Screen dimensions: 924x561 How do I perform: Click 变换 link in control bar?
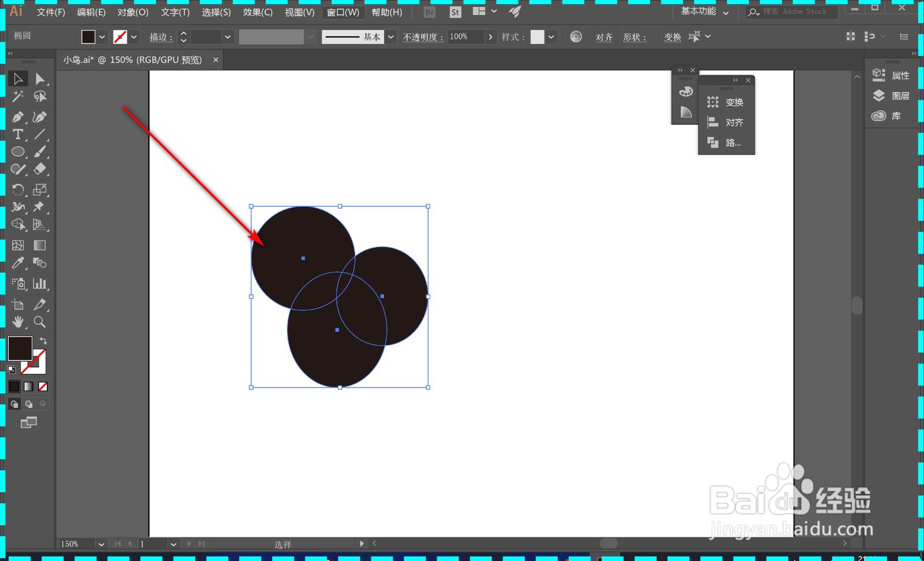point(673,38)
